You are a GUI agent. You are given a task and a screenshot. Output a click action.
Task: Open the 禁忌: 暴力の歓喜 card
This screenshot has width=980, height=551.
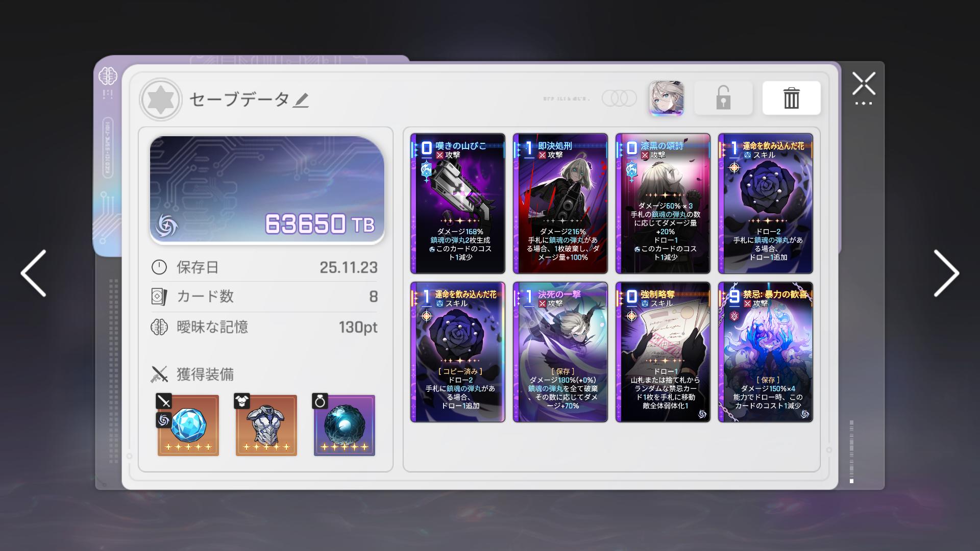pyautogui.click(x=766, y=352)
